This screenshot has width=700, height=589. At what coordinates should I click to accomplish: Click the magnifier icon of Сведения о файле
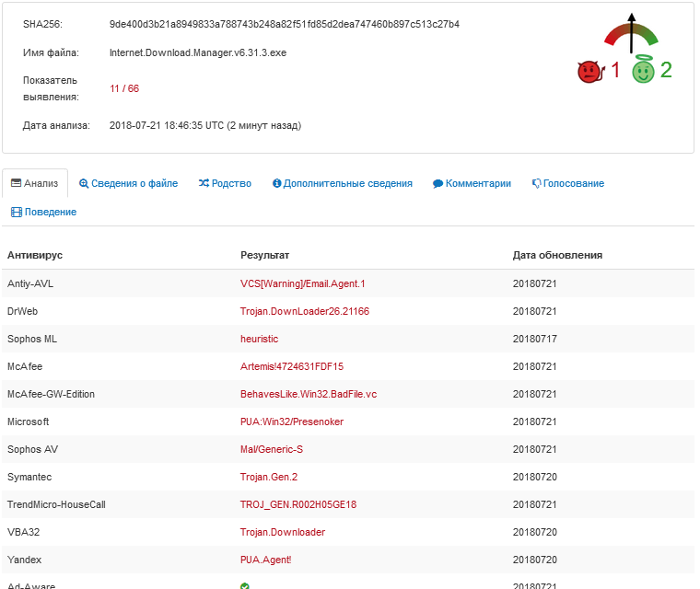click(x=84, y=184)
